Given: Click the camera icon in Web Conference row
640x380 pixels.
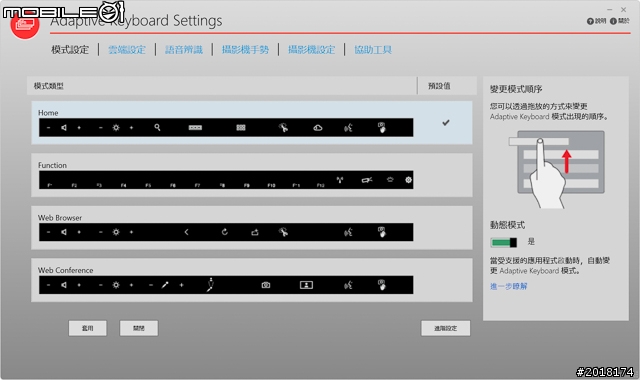Looking at the screenshot, I should click(x=266, y=285).
